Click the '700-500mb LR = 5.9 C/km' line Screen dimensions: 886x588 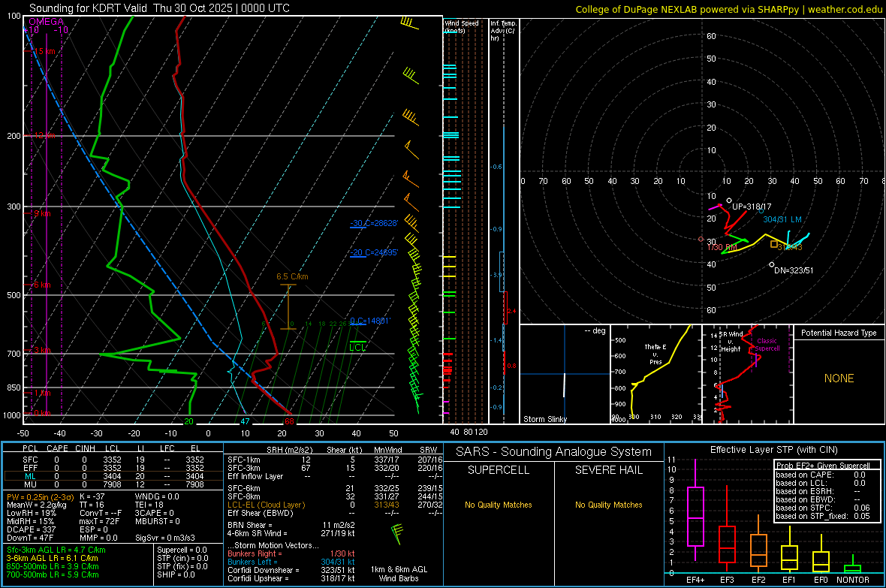pos(53,575)
